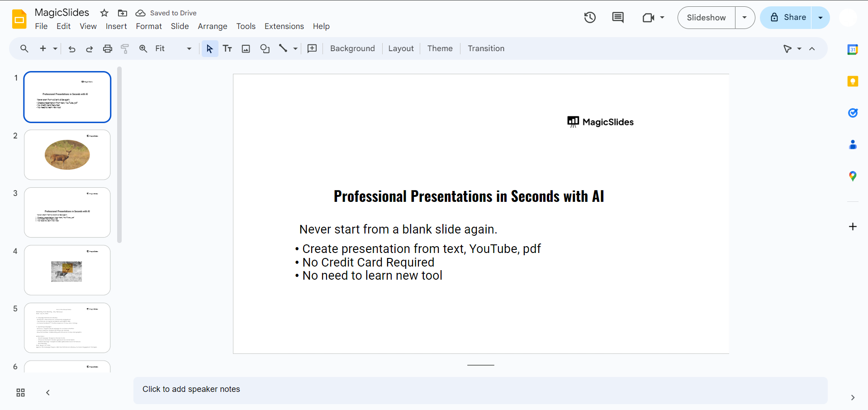Click the Transition button

click(x=486, y=49)
